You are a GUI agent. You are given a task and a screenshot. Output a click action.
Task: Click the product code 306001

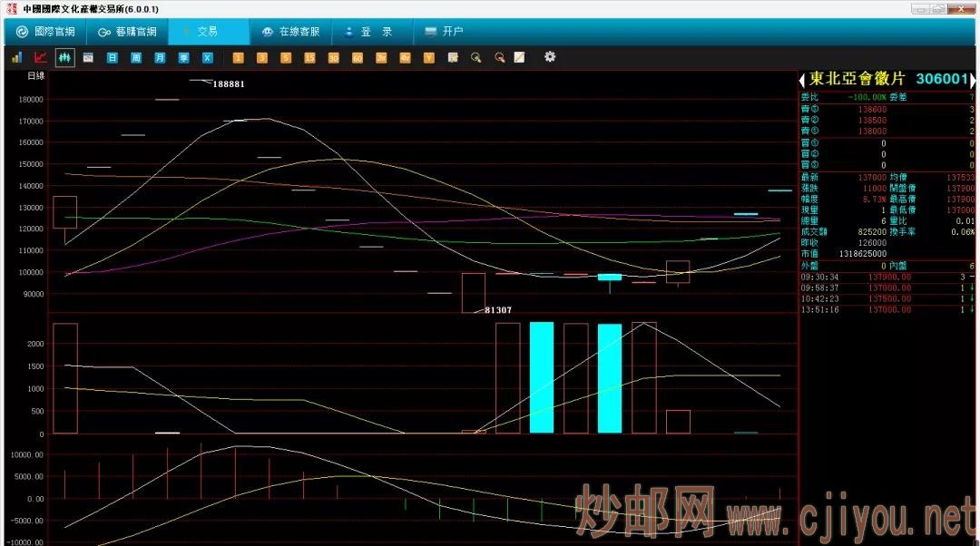click(943, 79)
